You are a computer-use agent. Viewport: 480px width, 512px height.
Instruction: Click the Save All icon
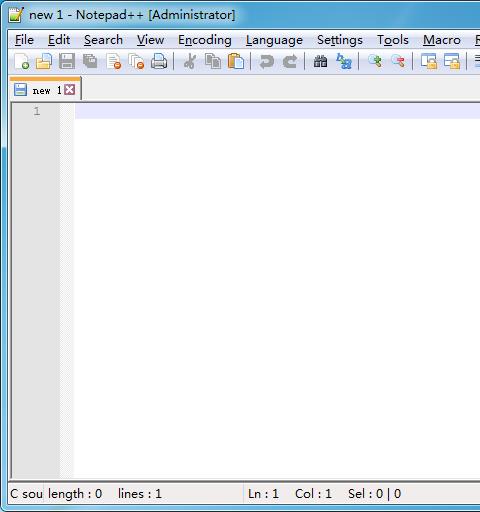pyautogui.click(x=90, y=61)
